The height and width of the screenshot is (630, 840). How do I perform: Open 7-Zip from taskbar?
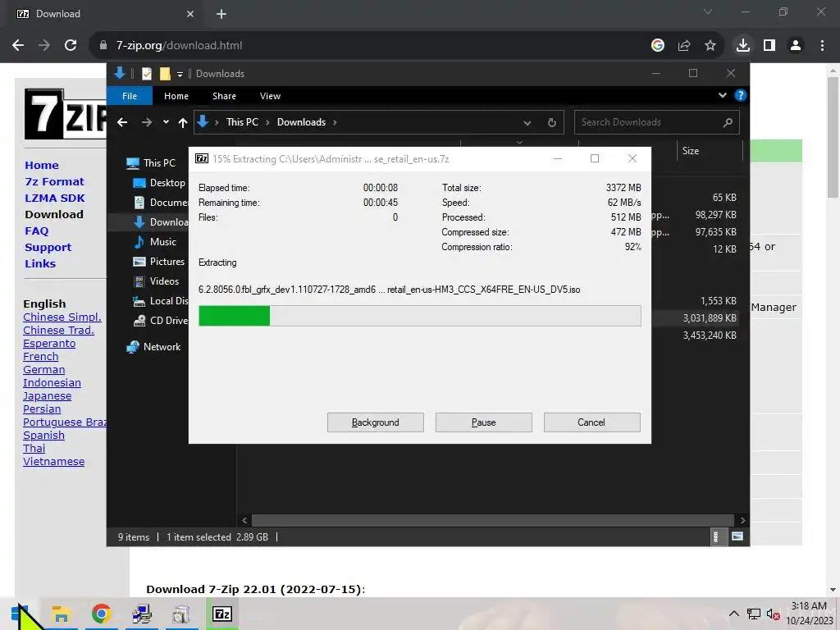222,614
